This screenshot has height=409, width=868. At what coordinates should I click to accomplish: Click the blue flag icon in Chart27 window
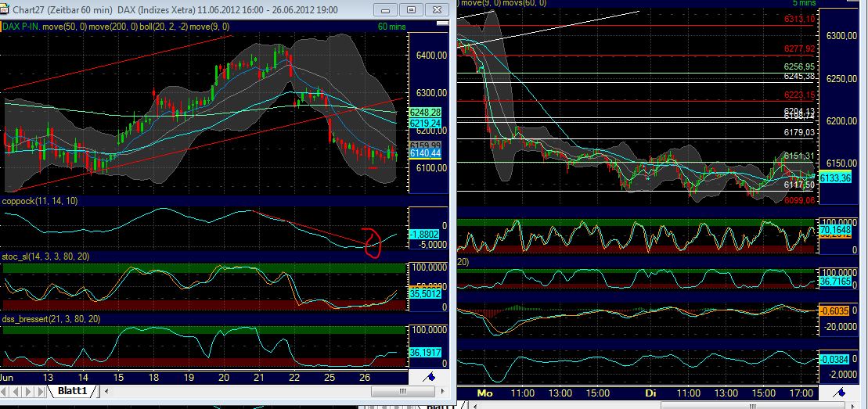point(429,377)
